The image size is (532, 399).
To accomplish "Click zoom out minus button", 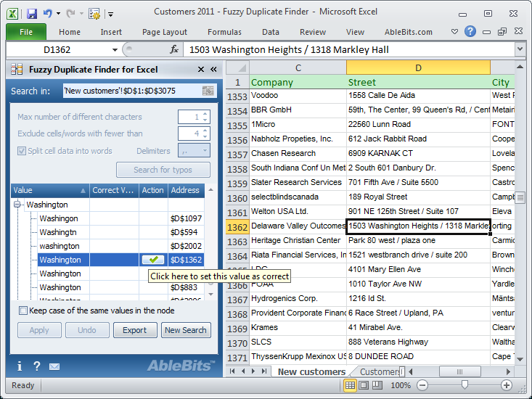I will pos(422,385).
